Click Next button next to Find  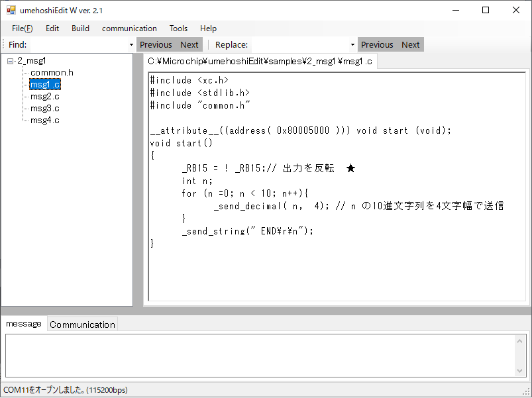(x=189, y=45)
